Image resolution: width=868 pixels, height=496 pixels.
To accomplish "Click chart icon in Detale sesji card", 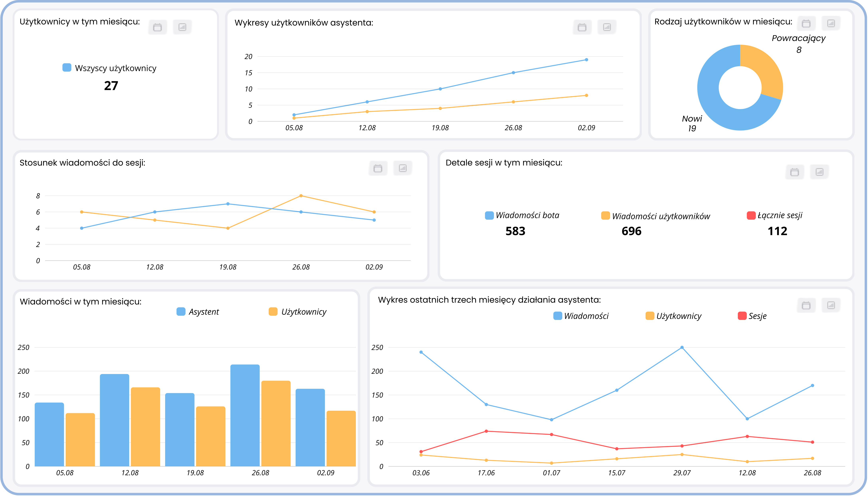I will point(820,172).
